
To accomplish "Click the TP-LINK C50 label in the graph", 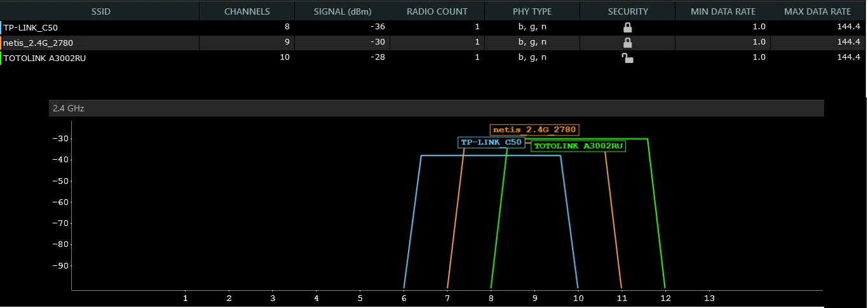I will pos(491,142).
